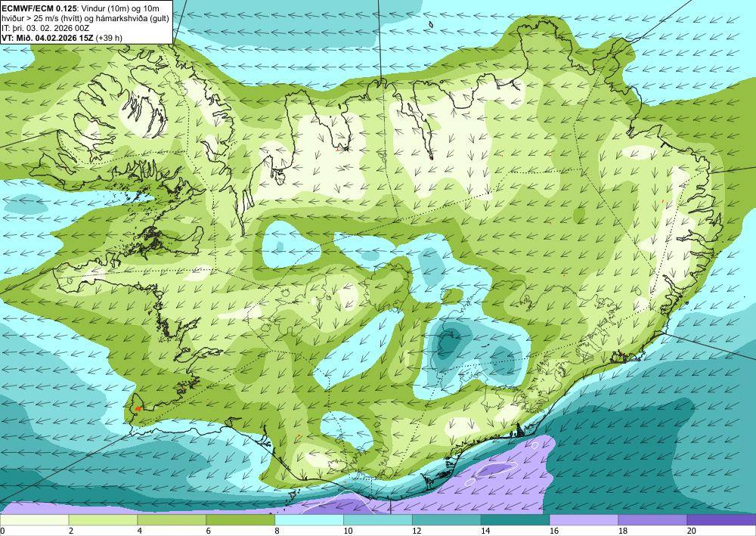Click the medium green 4–6 m/s legend swatch

tap(172, 520)
